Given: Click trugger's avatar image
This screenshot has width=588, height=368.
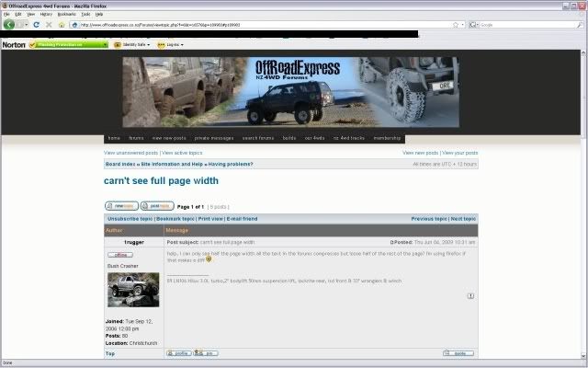Looking at the screenshot, I should coord(133,290).
